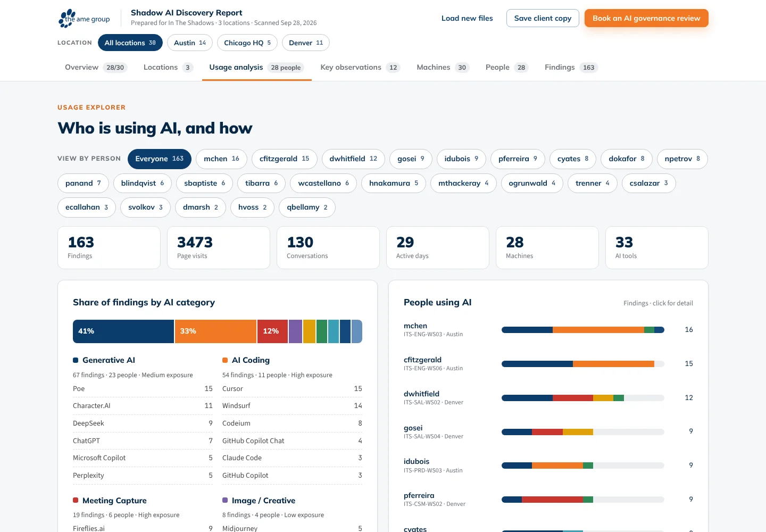Open gosei row in People using AI
Image resolution: width=766 pixels, height=532 pixels.
click(x=548, y=431)
